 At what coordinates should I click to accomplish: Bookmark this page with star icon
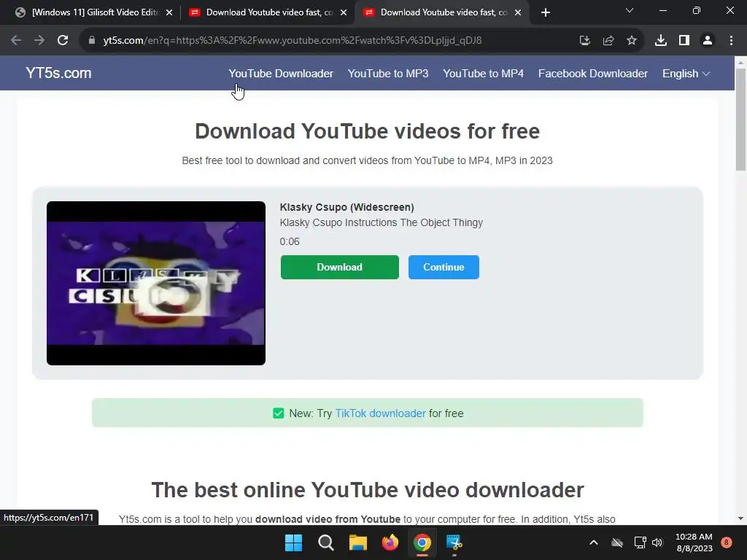631,41
